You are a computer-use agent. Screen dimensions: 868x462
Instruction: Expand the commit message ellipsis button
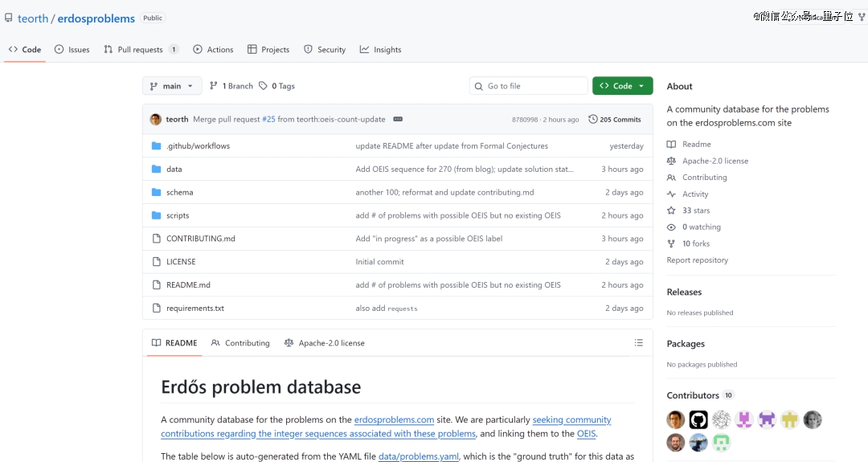pyautogui.click(x=397, y=120)
